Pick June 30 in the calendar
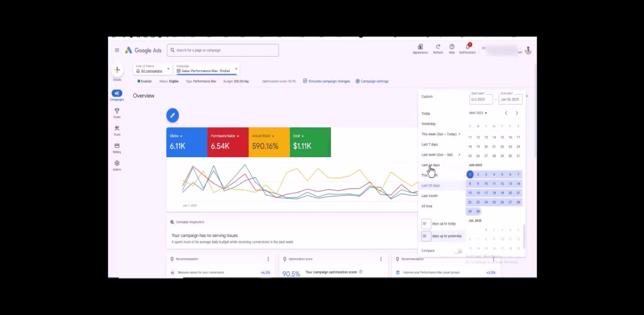This screenshot has height=315, width=644. coord(478,211)
